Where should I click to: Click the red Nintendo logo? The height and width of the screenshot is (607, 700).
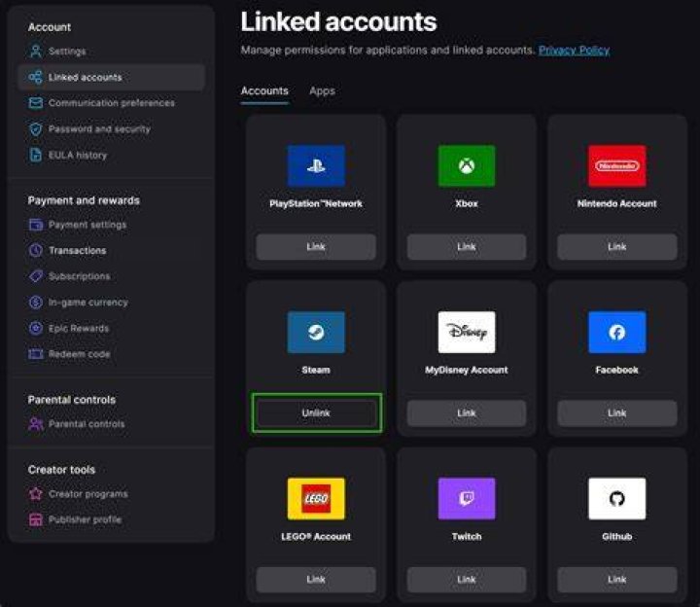(617, 165)
